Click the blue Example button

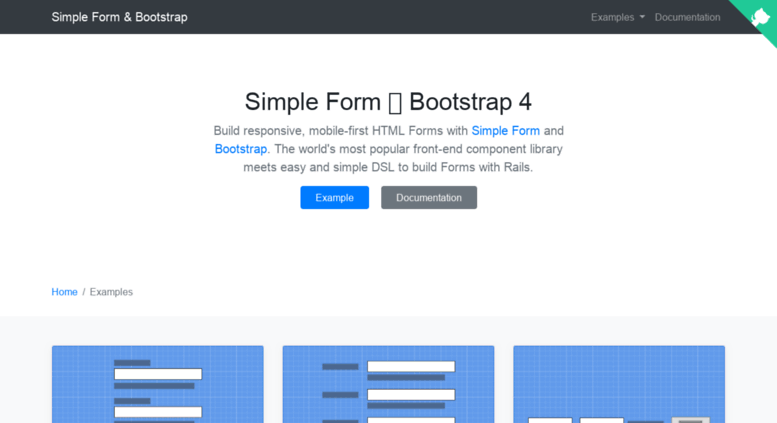pyautogui.click(x=334, y=198)
